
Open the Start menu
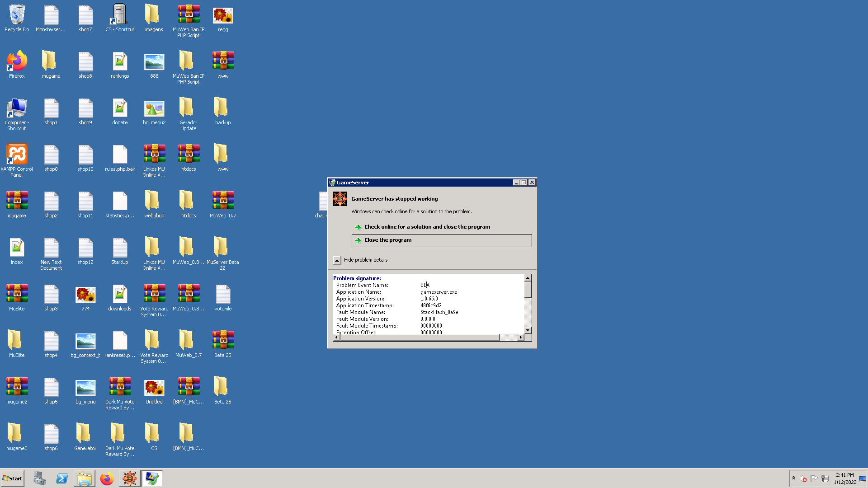[13, 478]
